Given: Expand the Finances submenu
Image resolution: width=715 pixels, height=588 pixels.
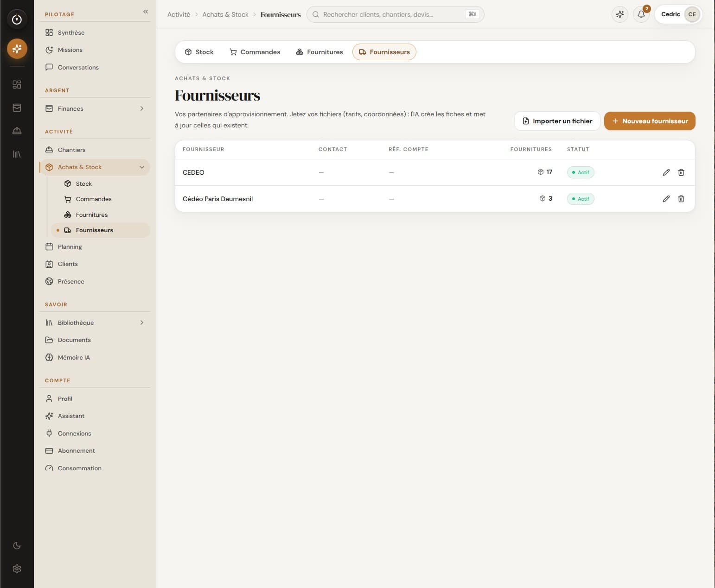Looking at the screenshot, I should (142, 108).
